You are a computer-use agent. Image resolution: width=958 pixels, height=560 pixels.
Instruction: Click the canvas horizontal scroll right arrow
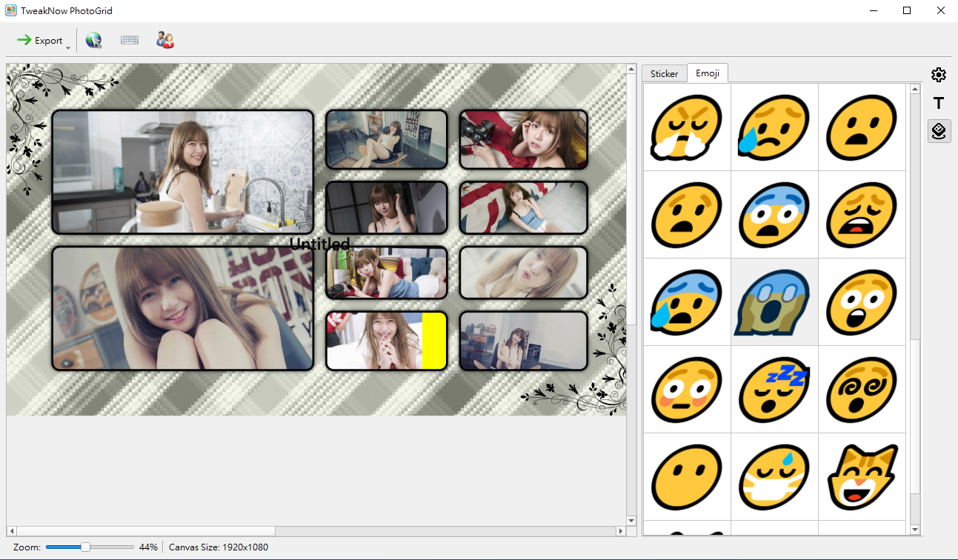pos(621,531)
